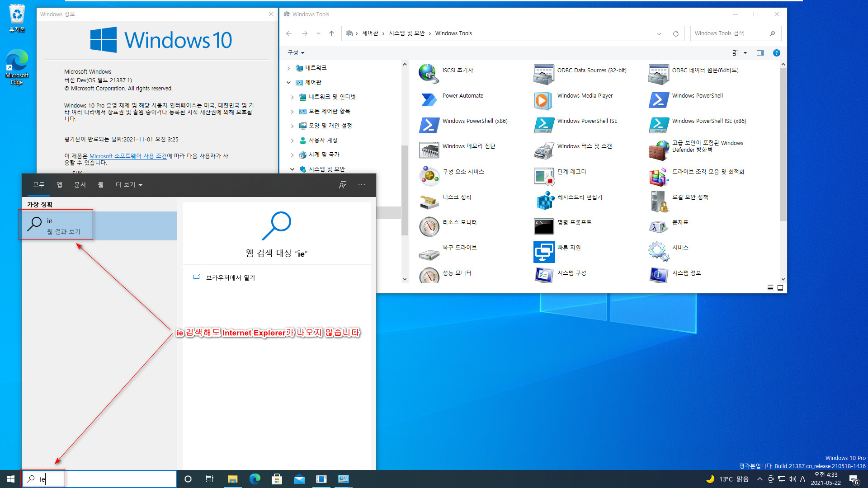Image resolution: width=868 pixels, height=488 pixels.
Task: Expand 사용자 계정 node
Action: click(292, 141)
